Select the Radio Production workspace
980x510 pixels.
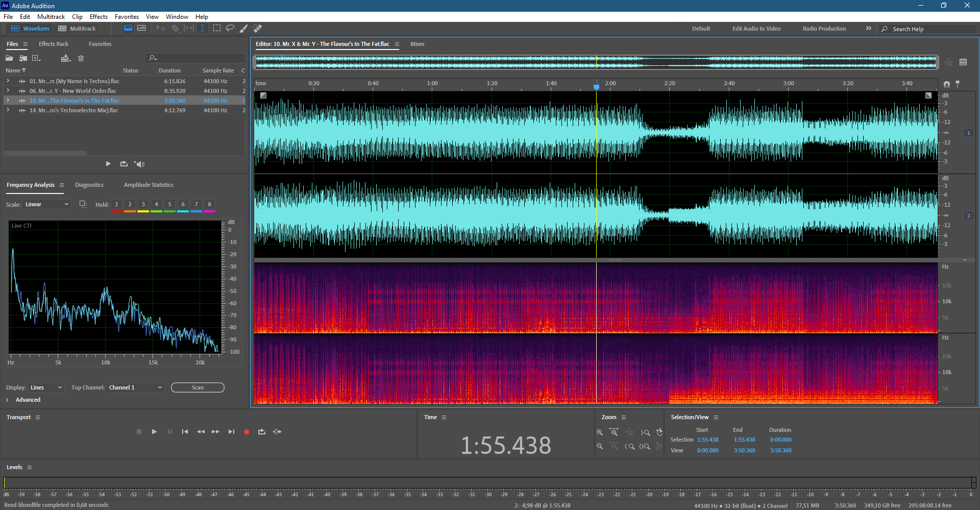pyautogui.click(x=824, y=29)
